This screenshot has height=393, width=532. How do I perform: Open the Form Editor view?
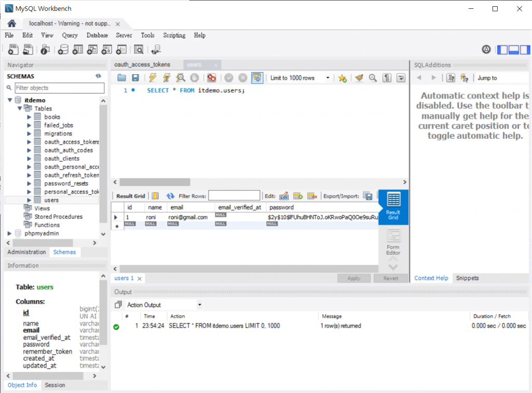click(393, 242)
